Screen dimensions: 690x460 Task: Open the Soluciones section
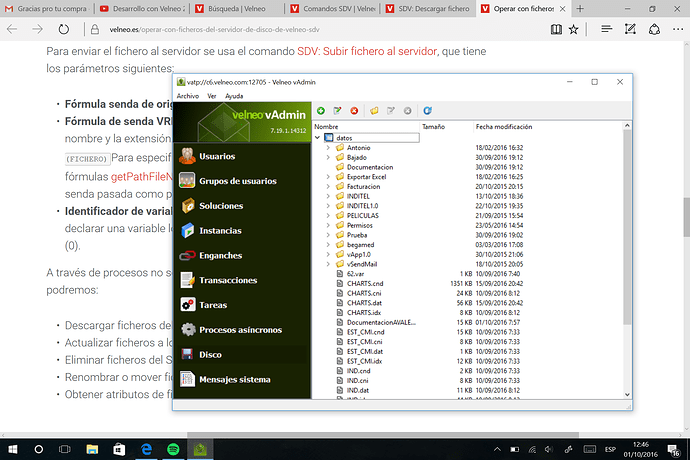pyautogui.click(x=242, y=206)
